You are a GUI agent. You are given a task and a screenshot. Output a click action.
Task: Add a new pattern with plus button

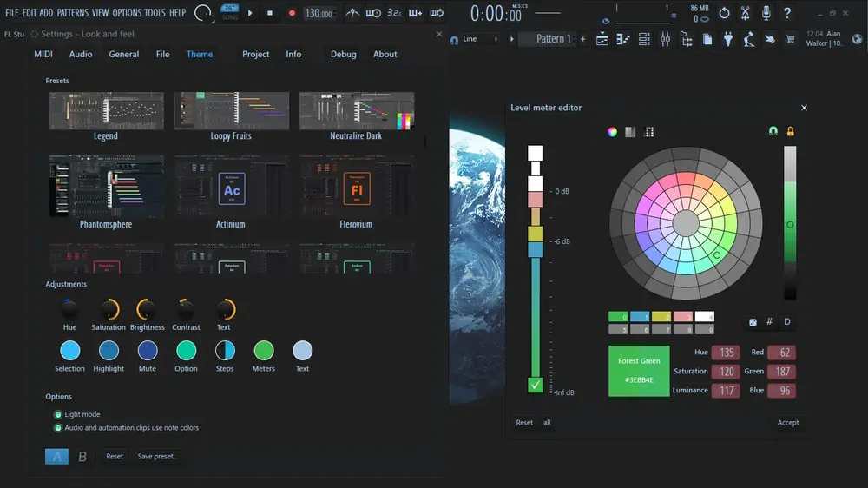(x=583, y=39)
